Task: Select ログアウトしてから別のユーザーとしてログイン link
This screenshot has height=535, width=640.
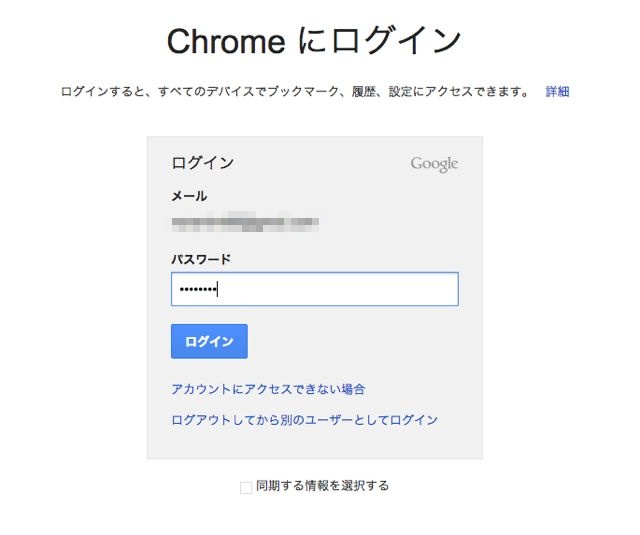Action: point(304,420)
